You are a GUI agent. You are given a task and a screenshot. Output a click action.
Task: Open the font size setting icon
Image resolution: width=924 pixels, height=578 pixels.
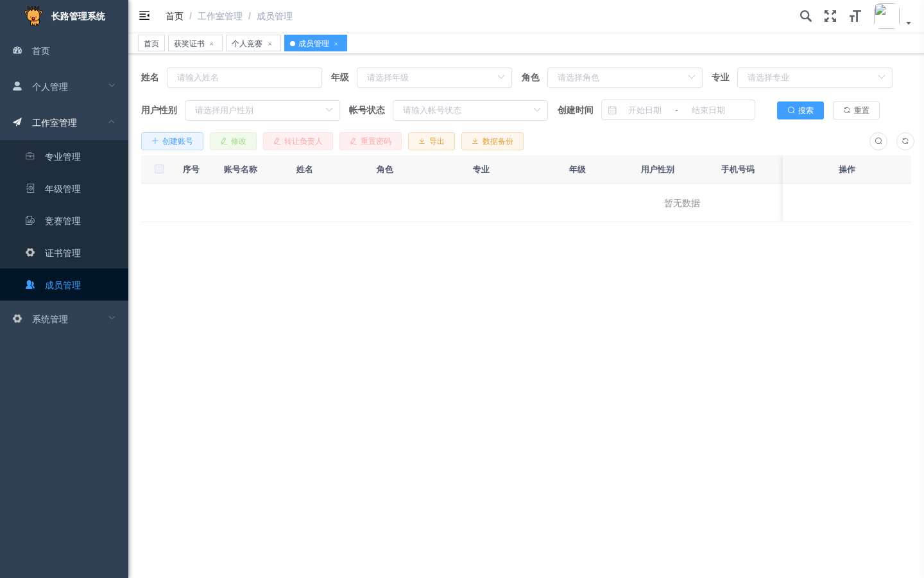[x=855, y=16]
